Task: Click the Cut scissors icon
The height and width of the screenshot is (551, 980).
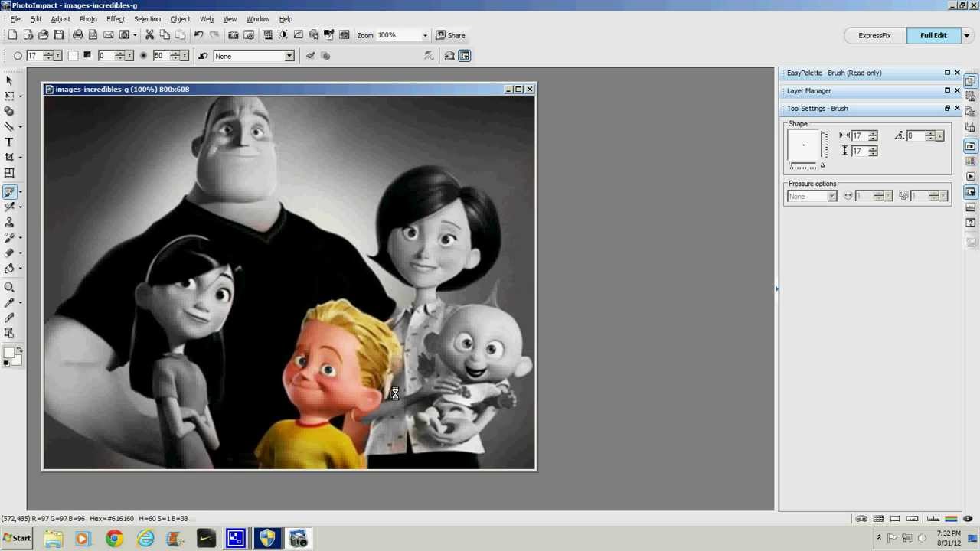Action: (x=149, y=35)
